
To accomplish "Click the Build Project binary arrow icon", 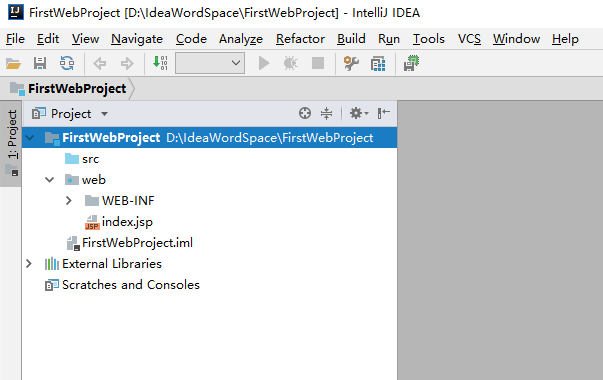I will pyautogui.click(x=160, y=63).
